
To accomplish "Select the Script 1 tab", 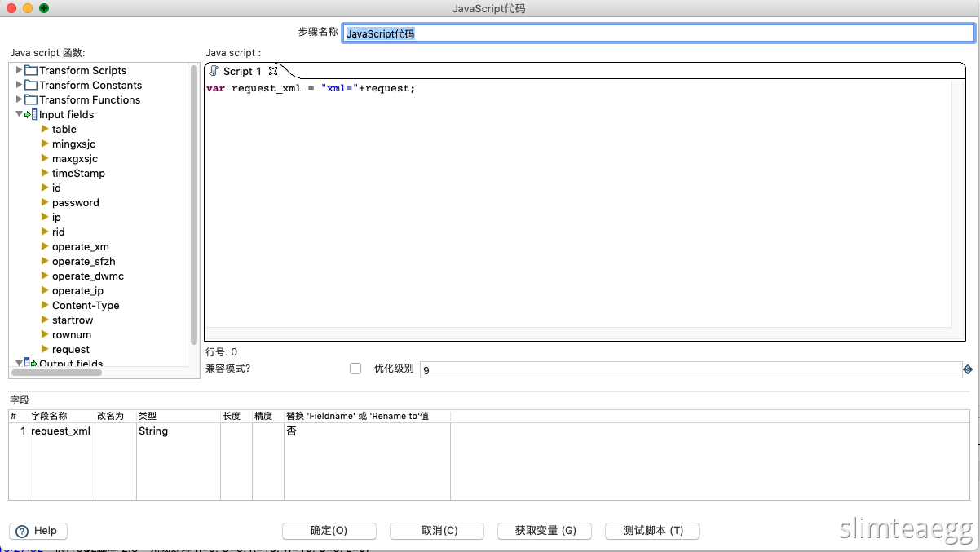I will click(242, 71).
